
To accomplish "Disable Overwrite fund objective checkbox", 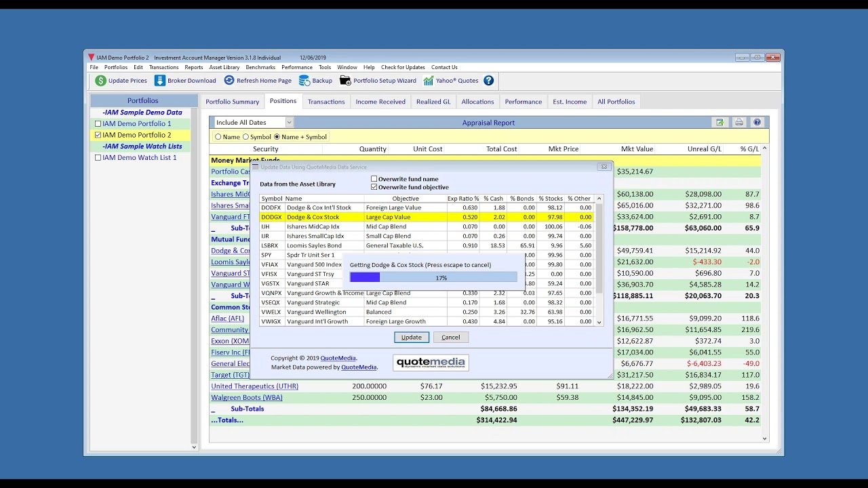I will [x=374, y=187].
